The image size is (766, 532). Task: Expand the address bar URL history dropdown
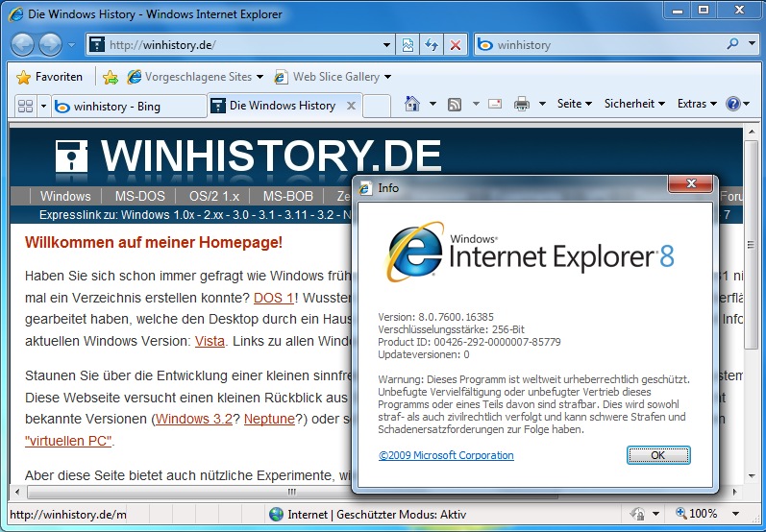[386, 45]
